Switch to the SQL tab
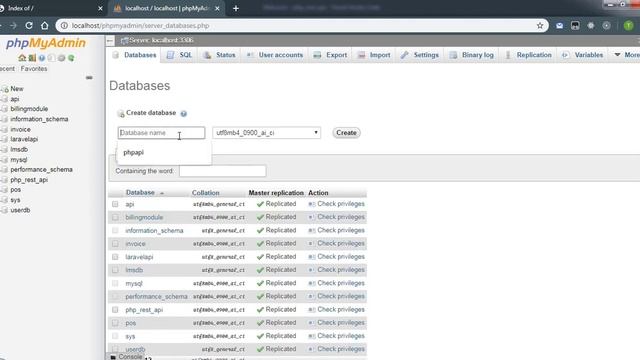640x360 pixels. [180, 55]
